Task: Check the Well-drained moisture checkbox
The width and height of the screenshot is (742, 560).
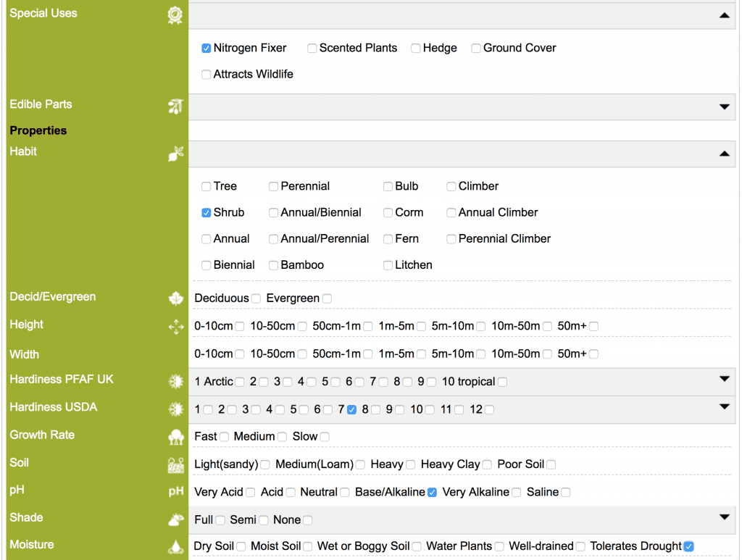Action: [x=580, y=546]
